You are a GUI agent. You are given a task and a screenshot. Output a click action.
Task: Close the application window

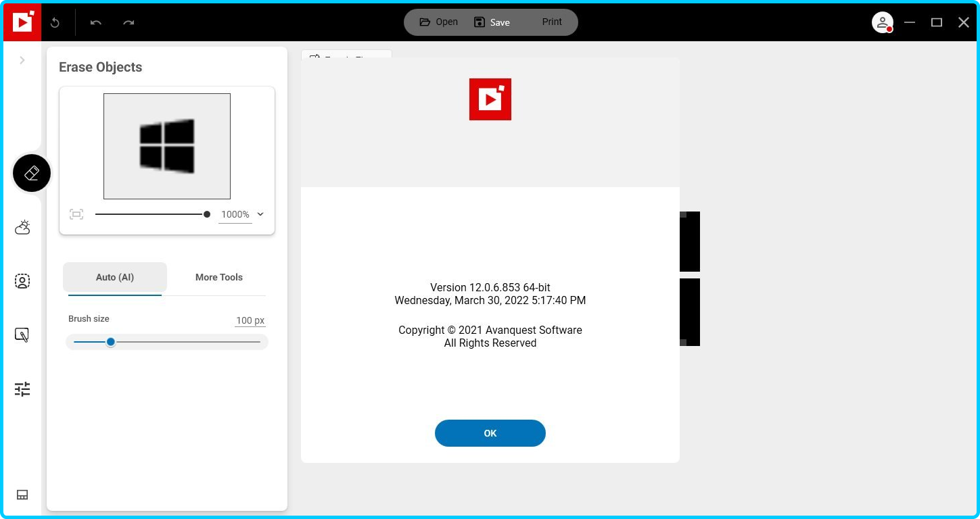(964, 22)
